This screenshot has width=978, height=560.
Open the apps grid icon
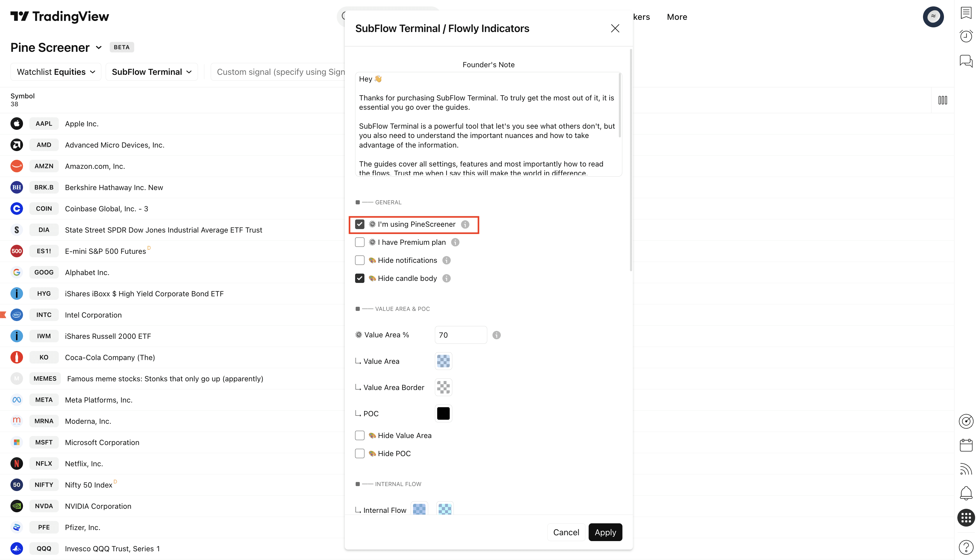pyautogui.click(x=966, y=518)
